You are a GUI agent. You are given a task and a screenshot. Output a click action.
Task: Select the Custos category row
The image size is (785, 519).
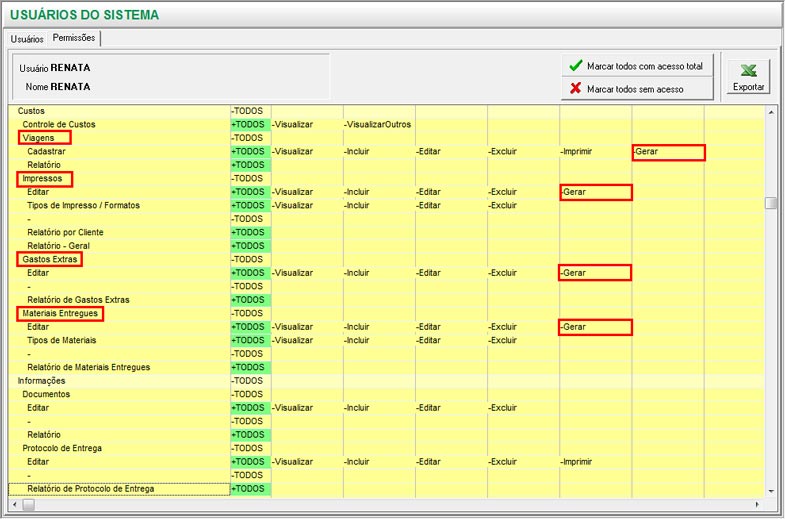(119, 111)
